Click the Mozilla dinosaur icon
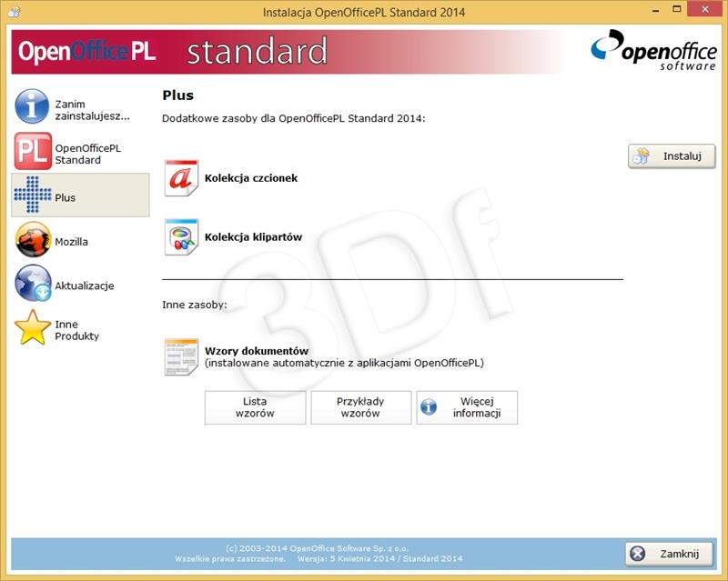This screenshot has width=728, height=581. (x=33, y=239)
